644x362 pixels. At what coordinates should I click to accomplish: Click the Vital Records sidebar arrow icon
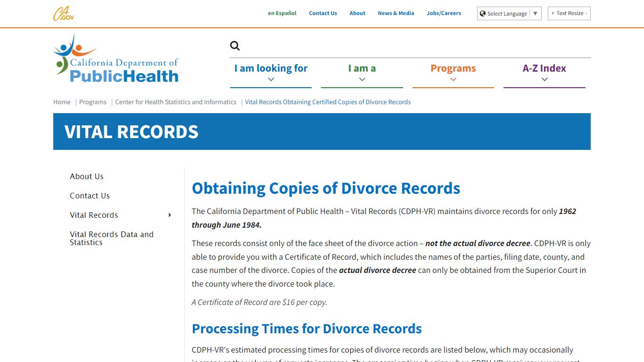click(169, 214)
